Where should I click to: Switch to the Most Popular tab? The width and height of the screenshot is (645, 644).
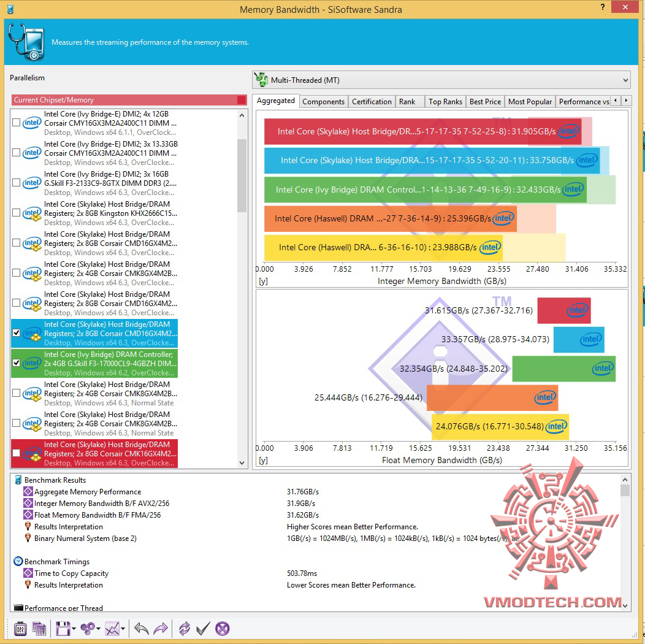[530, 102]
